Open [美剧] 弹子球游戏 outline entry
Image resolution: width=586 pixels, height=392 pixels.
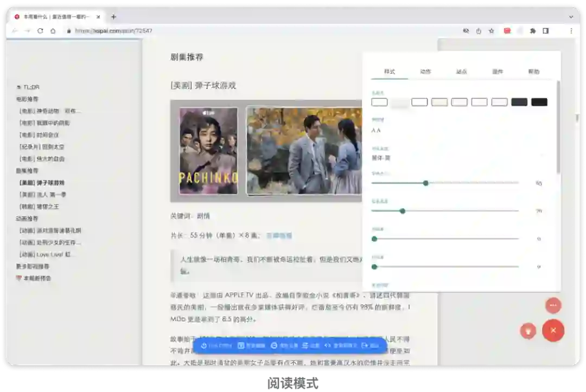tap(42, 183)
